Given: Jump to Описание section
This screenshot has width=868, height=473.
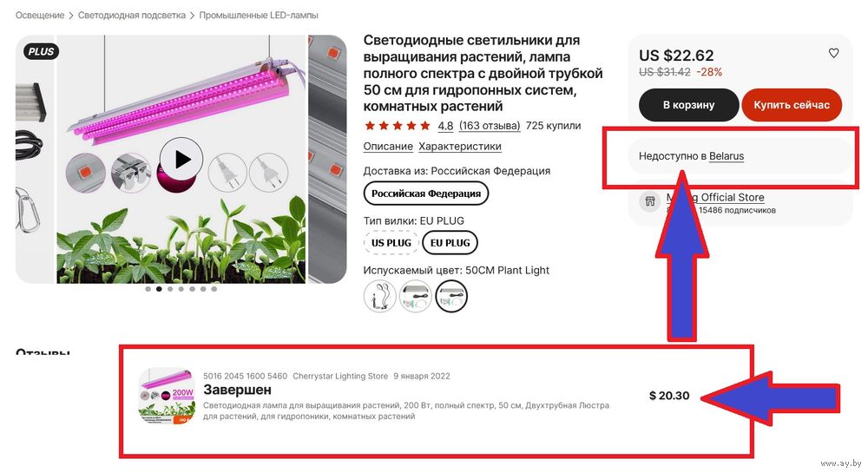Looking at the screenshot, I should (x=388, y=146).
